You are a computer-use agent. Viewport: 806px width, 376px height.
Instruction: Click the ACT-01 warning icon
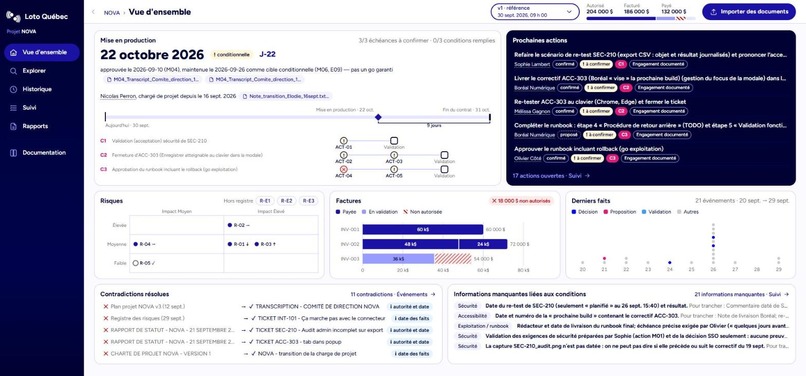(x=343, y=140)
